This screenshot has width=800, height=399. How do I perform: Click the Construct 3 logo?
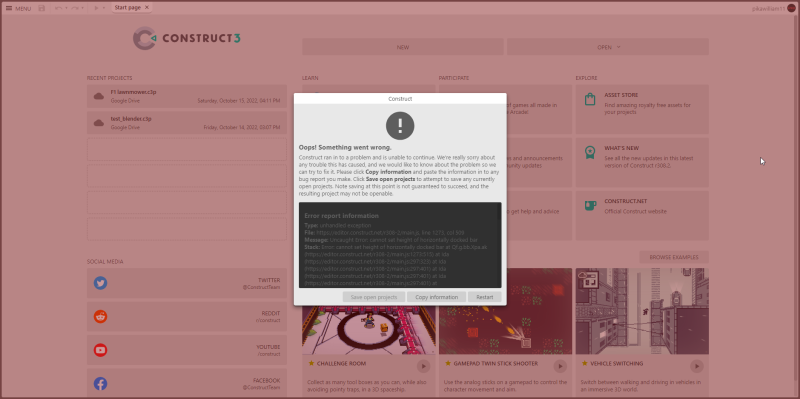186,38
